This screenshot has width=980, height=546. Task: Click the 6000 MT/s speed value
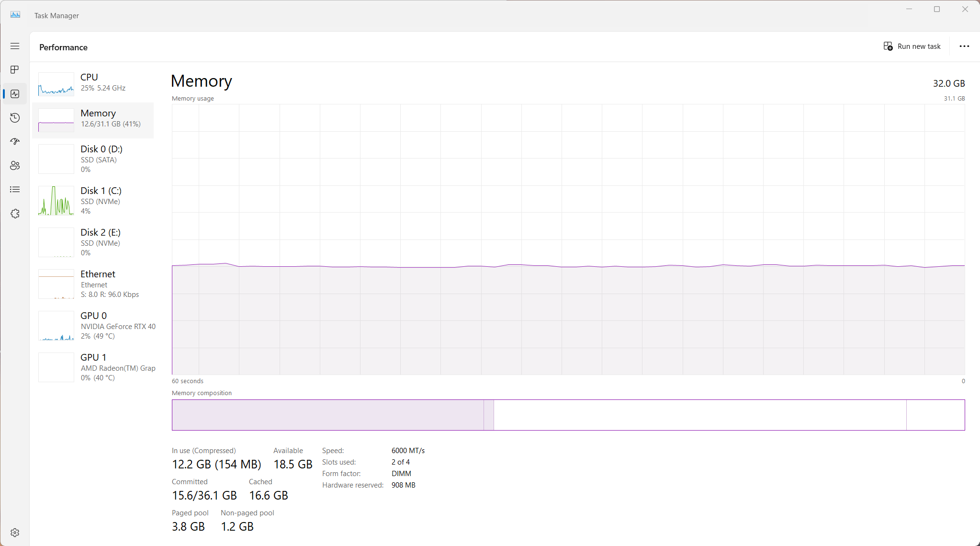tap(408, 451)
